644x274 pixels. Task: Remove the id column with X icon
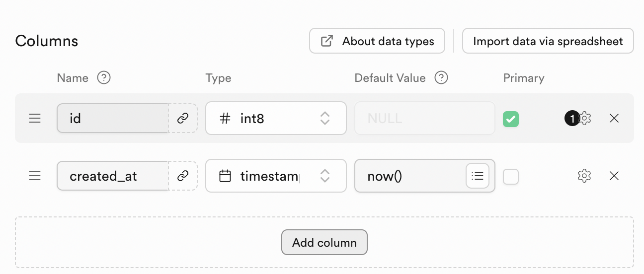tap(614, 119)
